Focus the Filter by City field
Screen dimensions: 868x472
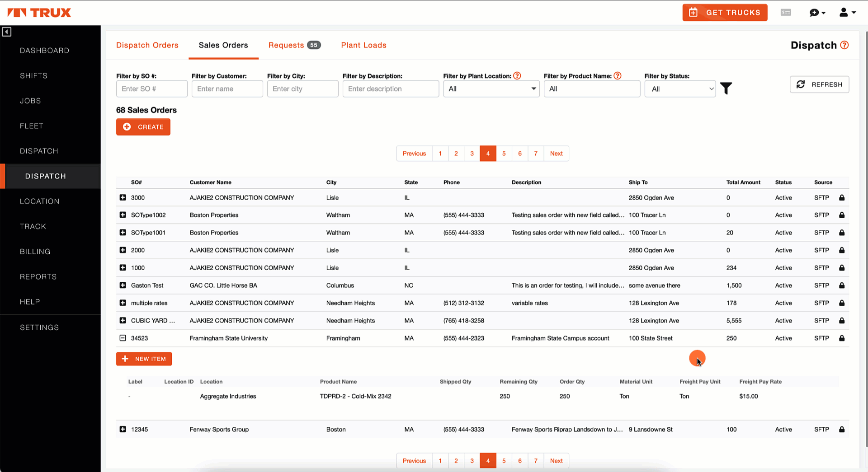[303, 89]
